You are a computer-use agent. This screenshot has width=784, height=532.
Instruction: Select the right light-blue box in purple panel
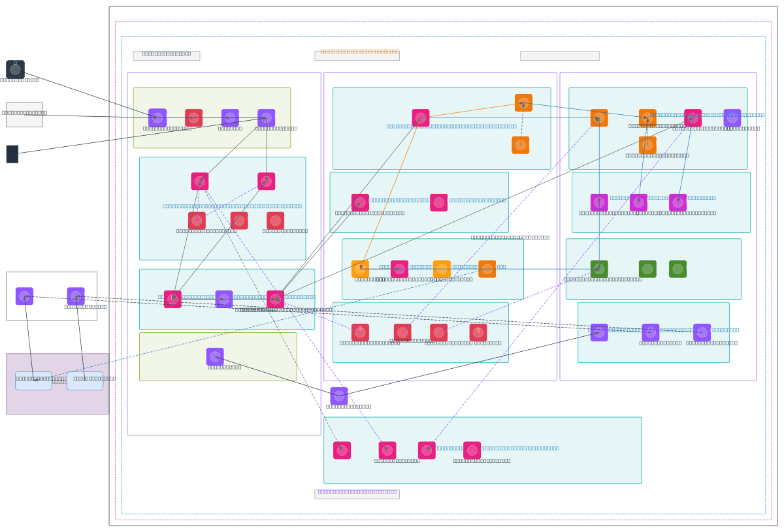[x=85, y=381]
